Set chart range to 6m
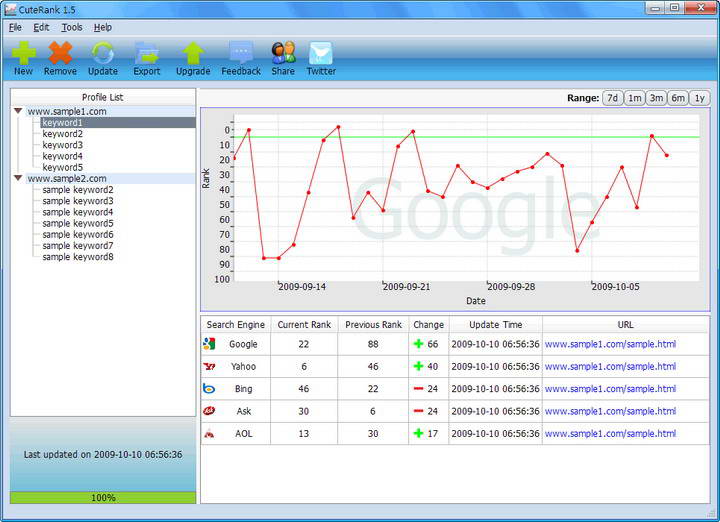This screenshot has width=720, height=522. (x=678, y=98)
